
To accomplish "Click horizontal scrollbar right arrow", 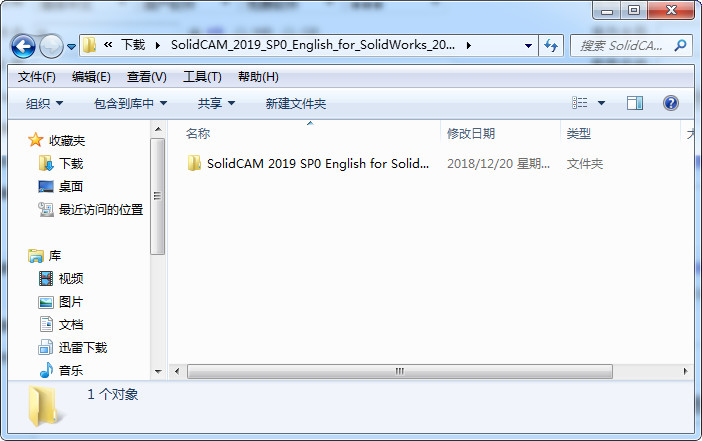I will (x=685, y=371).
